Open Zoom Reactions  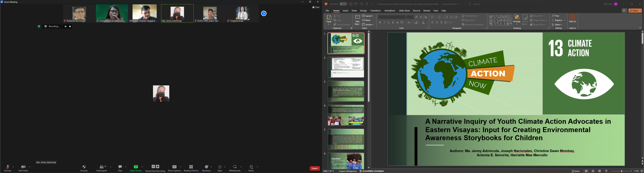(x=206, y=168)
